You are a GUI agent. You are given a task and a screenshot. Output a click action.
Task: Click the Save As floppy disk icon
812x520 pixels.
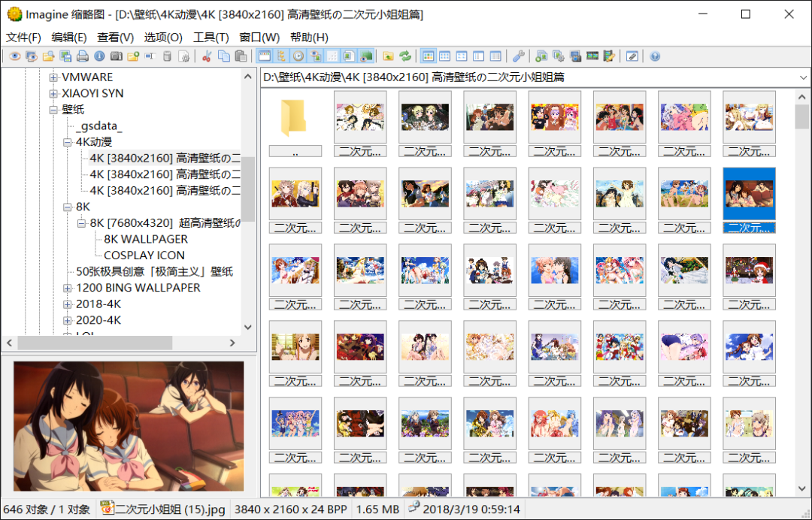pos(65,56)
